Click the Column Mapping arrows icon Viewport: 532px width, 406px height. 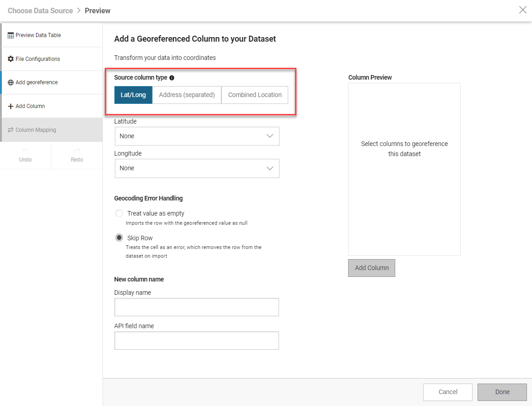[x=11, y=130]
